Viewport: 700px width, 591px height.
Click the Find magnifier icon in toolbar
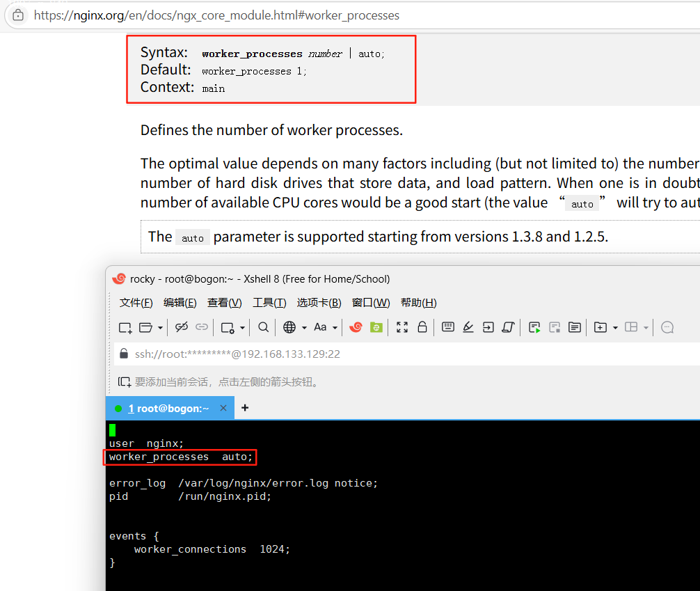(x=264, y=327)
